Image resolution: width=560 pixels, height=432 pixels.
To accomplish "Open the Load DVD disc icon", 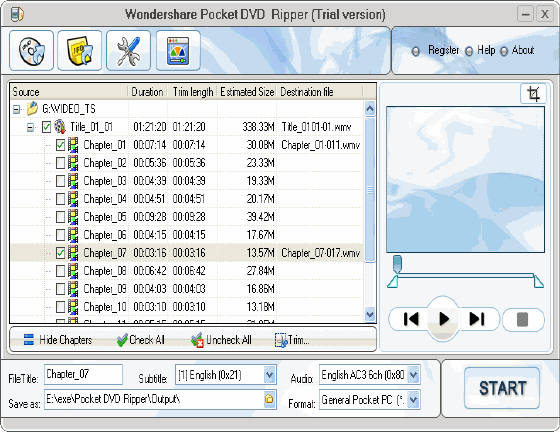I will 31,50.
